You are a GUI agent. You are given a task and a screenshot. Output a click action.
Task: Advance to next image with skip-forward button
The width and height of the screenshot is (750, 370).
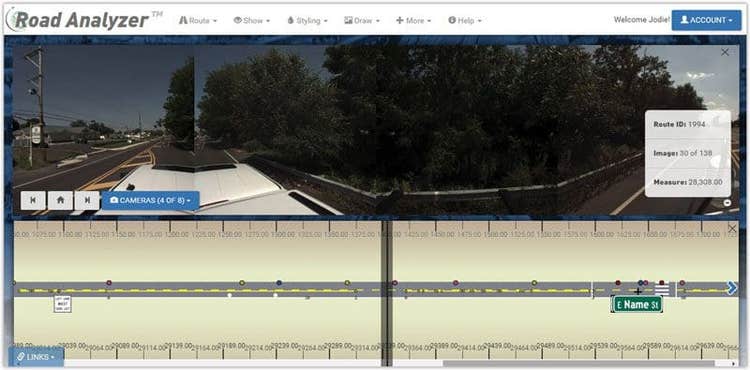87,200
